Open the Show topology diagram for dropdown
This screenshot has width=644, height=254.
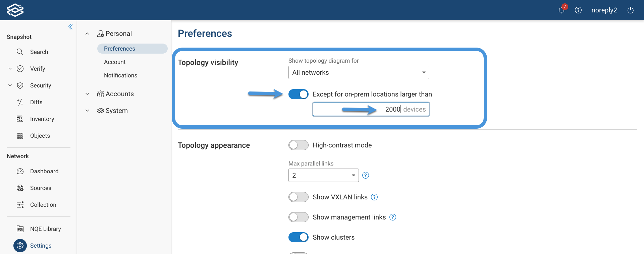click(358, 72)
